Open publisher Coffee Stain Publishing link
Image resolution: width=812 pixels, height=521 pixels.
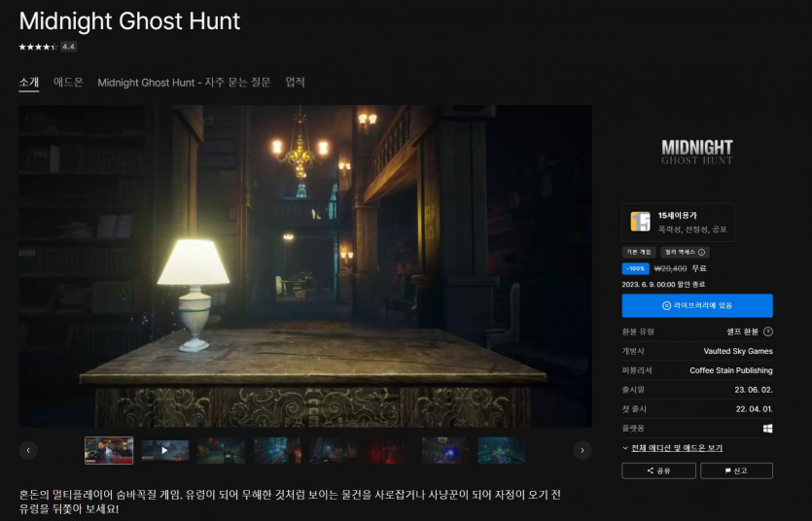pyautogui.click(x=731, y=370)
